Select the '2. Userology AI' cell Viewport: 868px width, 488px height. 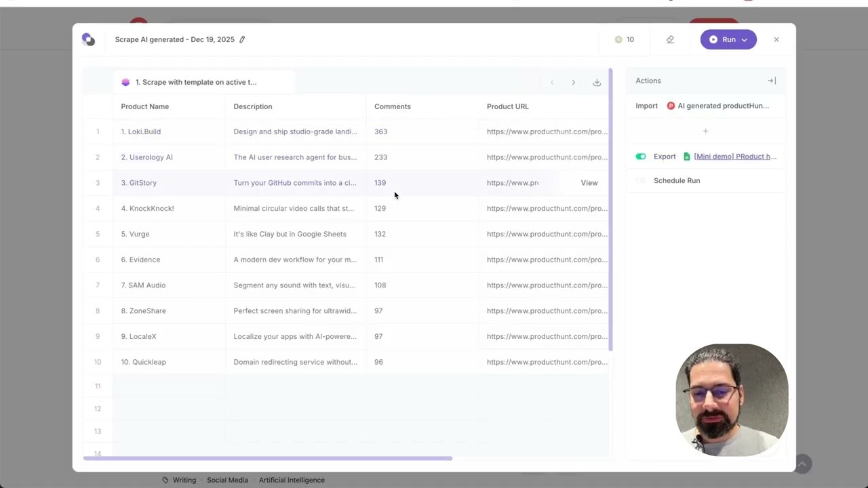169,157
